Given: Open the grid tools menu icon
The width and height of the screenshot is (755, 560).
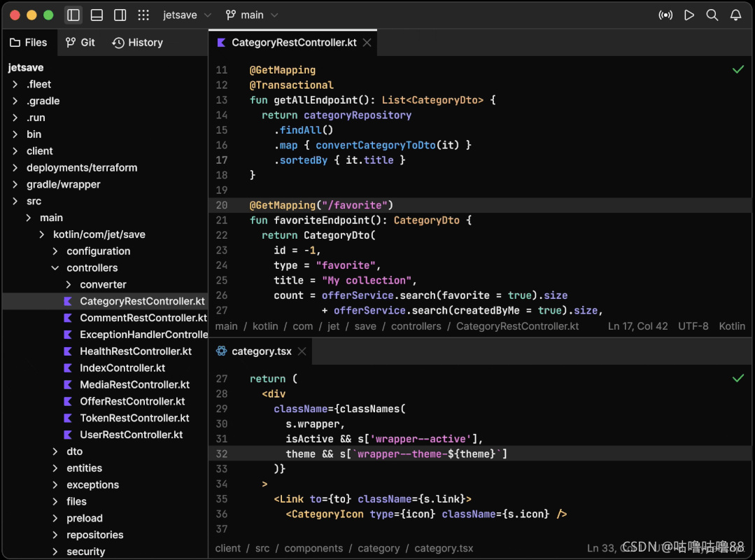Looking at the screenshot, I should 143,15.
